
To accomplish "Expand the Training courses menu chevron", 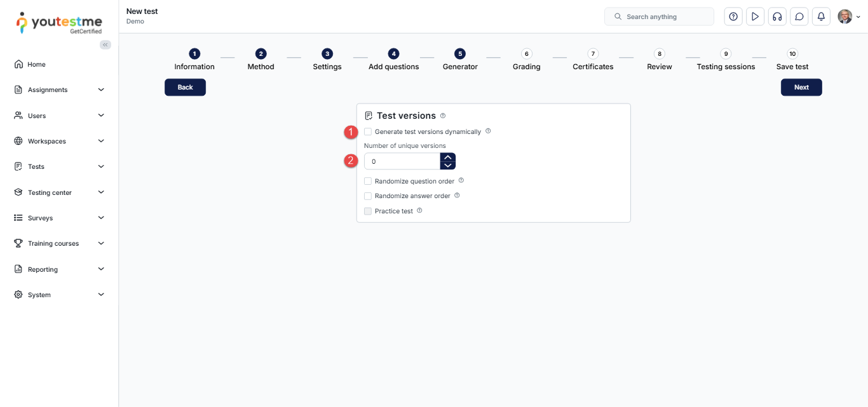I will tap(101, 243).
